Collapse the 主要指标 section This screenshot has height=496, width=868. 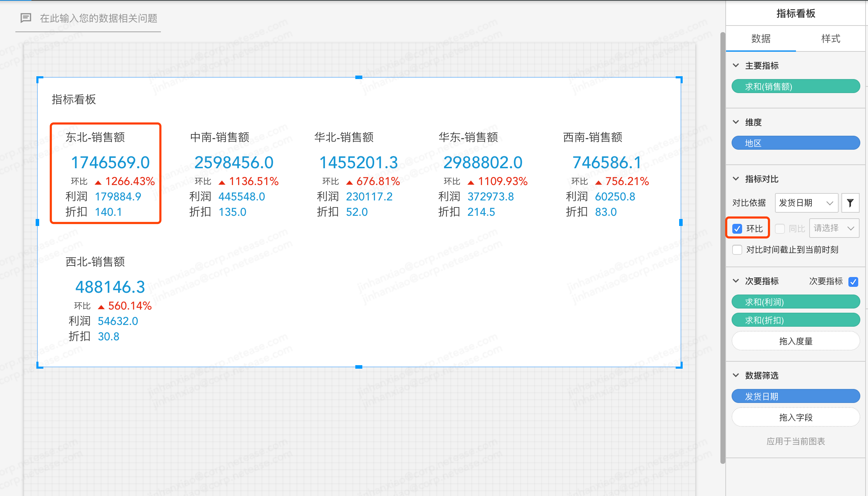736,65
